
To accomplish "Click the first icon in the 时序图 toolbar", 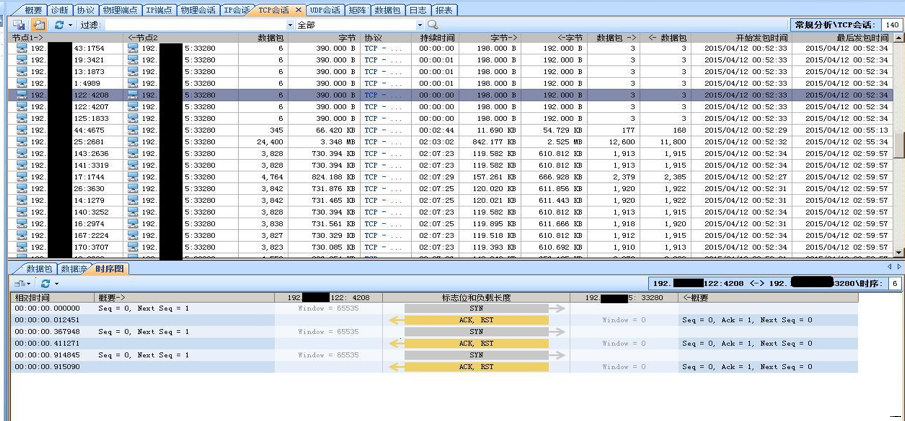I will pyautogui.click(x=19, y=284).
